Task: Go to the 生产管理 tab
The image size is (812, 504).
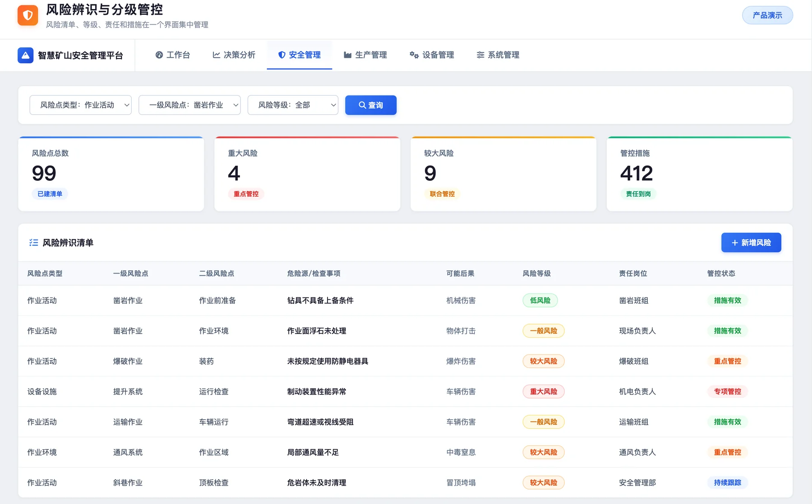Action: (365, 55)
